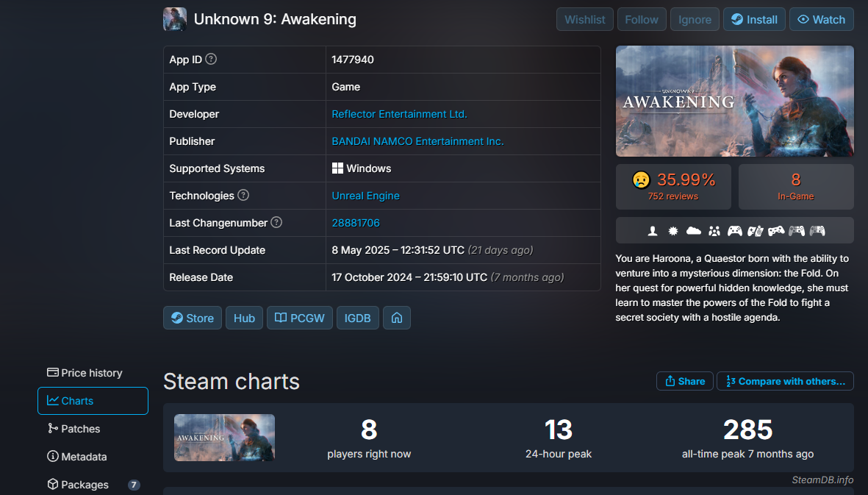Click the achievements starburst icon
The height and width of the screenshot is (495, 868).
click(x=672, y=231)
